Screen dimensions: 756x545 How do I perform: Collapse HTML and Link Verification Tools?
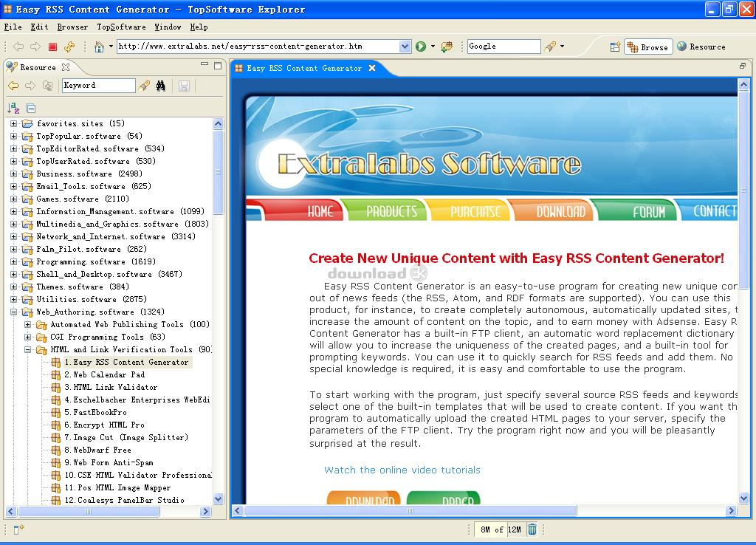click(x=28, y=349)
